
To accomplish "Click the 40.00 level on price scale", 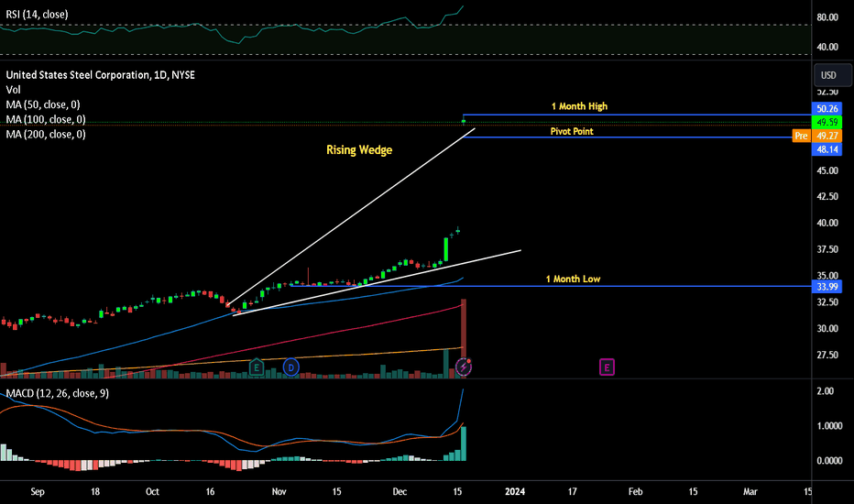I will click(x=827, y=223).
